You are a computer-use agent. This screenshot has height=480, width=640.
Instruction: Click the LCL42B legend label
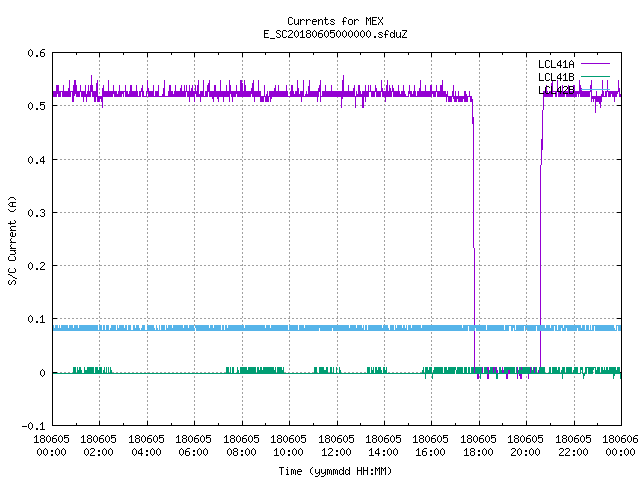coord(556,90)
